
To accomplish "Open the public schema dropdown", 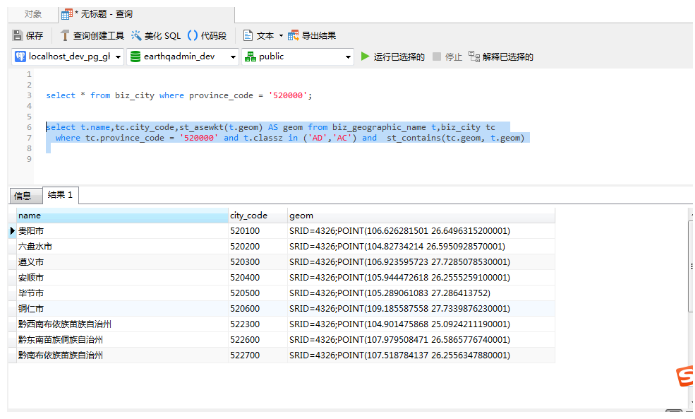I will pyautogui.click(x=297, y=57).
